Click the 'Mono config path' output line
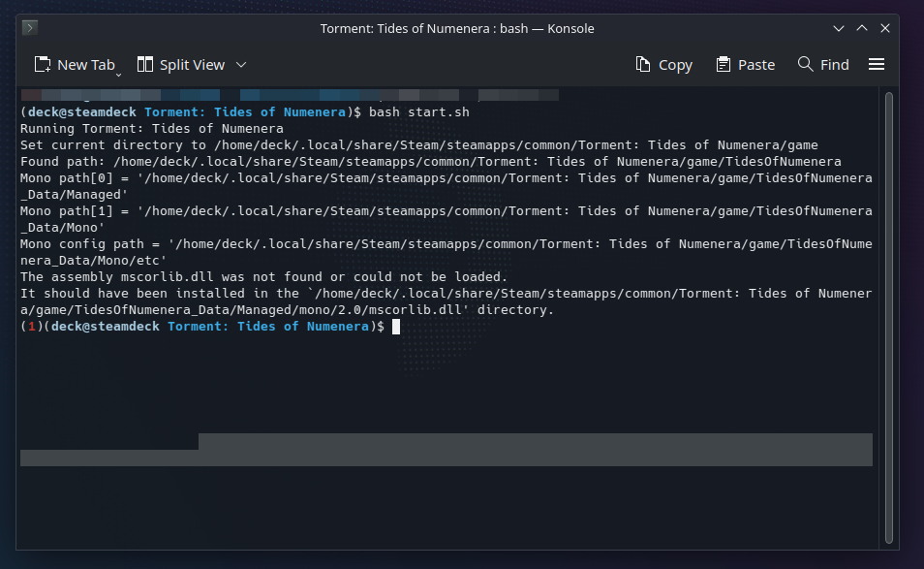The height and width of the screenshot is (569, 924). [447, 252]
